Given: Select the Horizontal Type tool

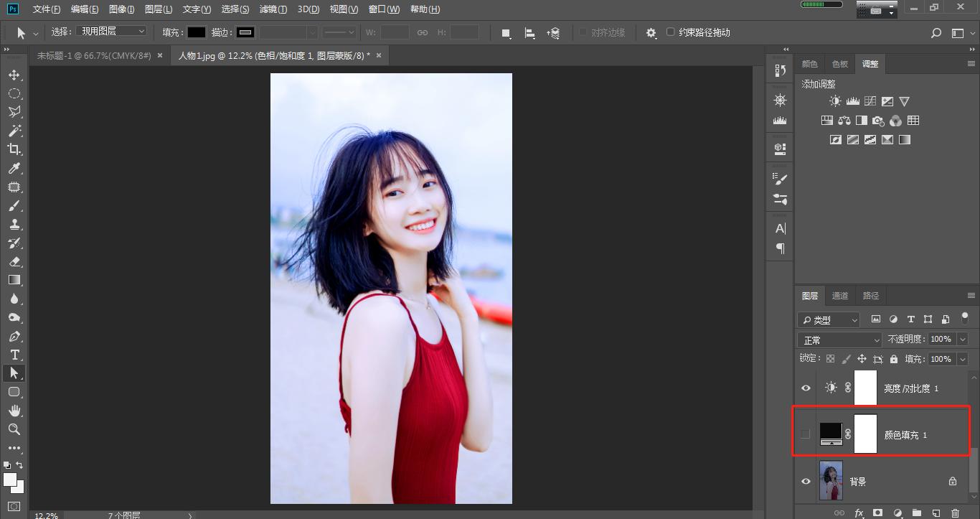Looking at the screenshot, I should coord(14,355).
